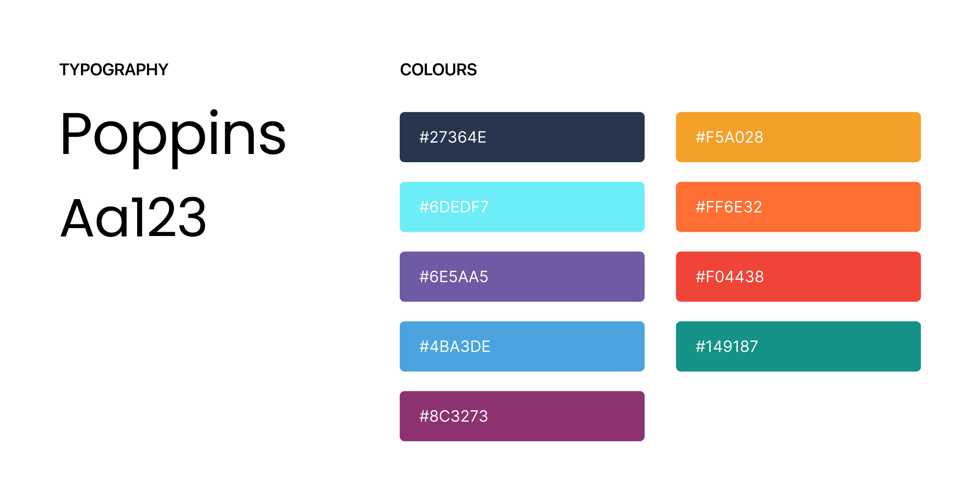Select the #FF6E32 hex code text

(x=729, y=207)
